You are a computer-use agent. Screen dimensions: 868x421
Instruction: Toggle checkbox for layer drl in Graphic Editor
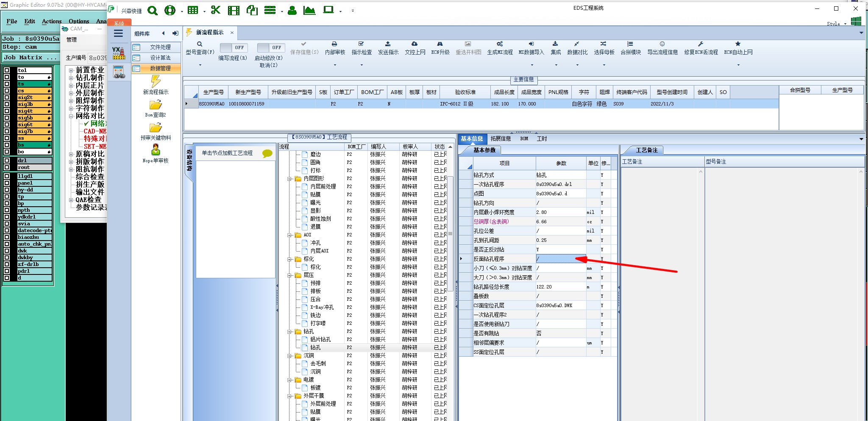7,161
